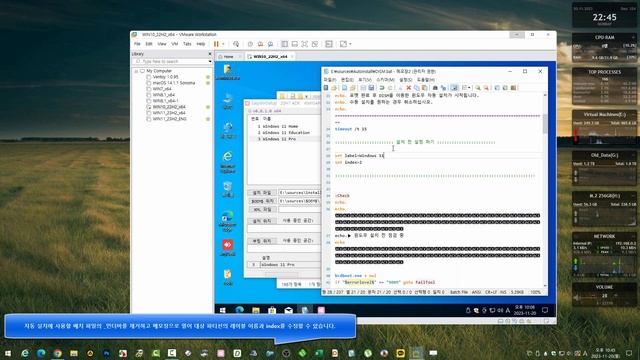Viewport: 640px width, 360px height.
Task: Open Notepad2 Edit menu (편집)
Action: click(x=347, y=80)
